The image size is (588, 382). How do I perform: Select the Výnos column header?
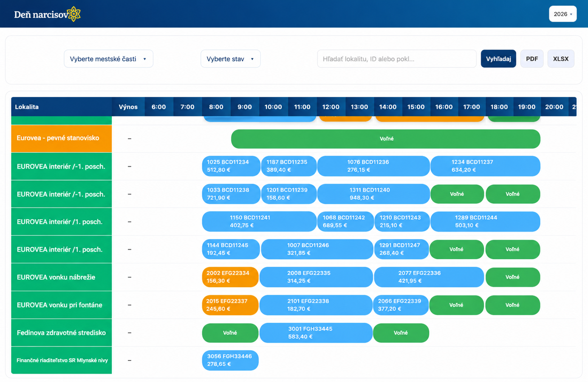[128, 107]
